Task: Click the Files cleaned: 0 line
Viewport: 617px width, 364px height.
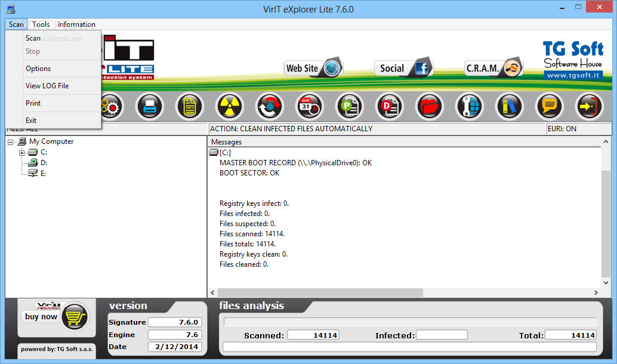Action: 244,264
